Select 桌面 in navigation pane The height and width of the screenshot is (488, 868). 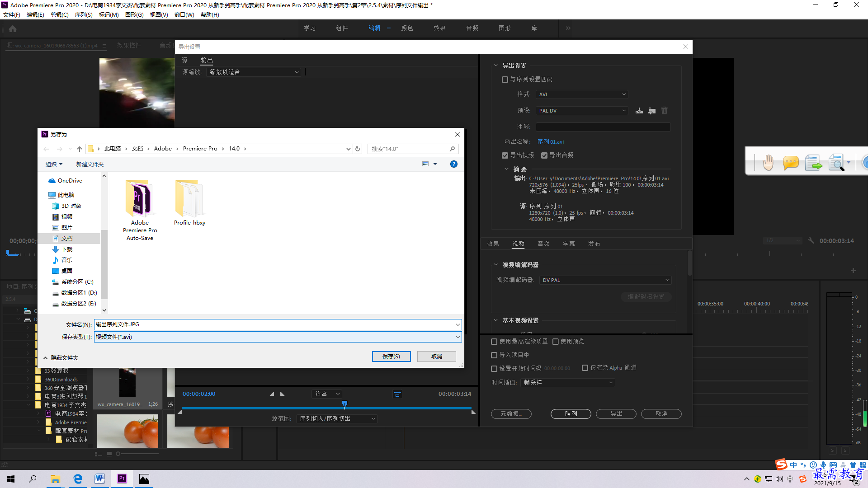click(62, 271)
